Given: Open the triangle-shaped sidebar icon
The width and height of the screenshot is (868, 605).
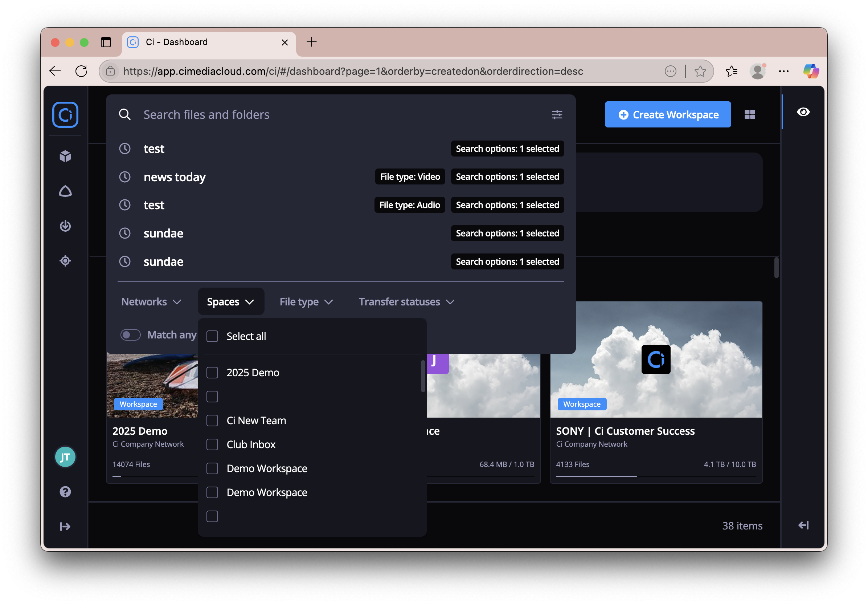Looking at the screenshot, I should tap(65, 191).
